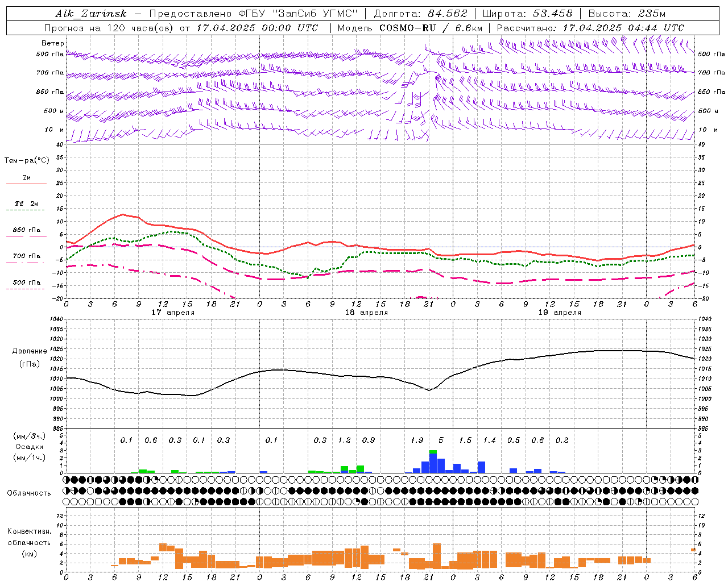The width and height of the screenshot is (728, 582).
Task: Click the 985 tick on right pressure axis
Action: pyautogui.click(x=704, y=429)
